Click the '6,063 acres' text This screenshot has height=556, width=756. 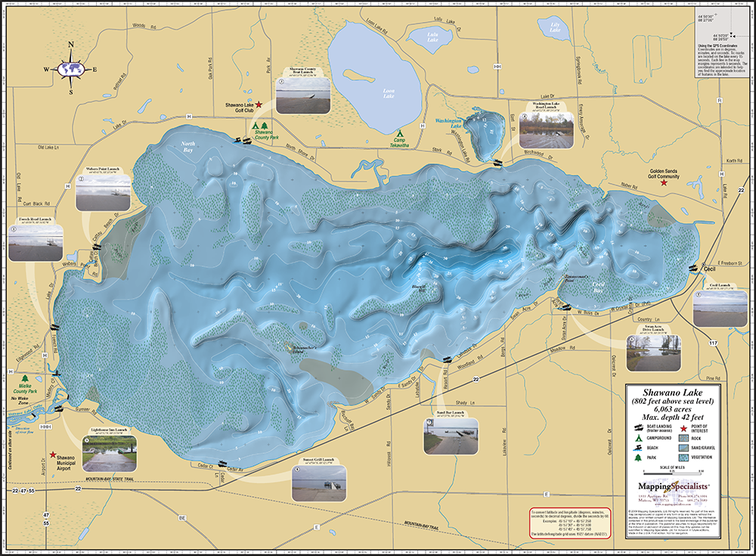673,409
